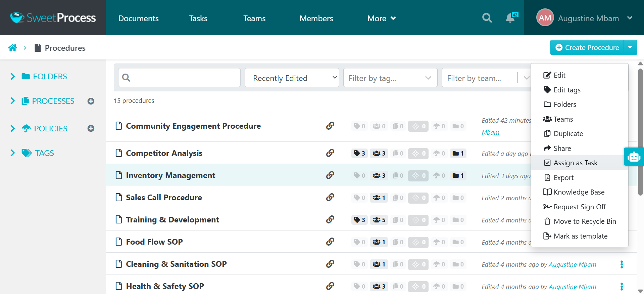Open the Filter by team dropdown
The height and width of the screenshot is (294, 644).
(486, 78)
